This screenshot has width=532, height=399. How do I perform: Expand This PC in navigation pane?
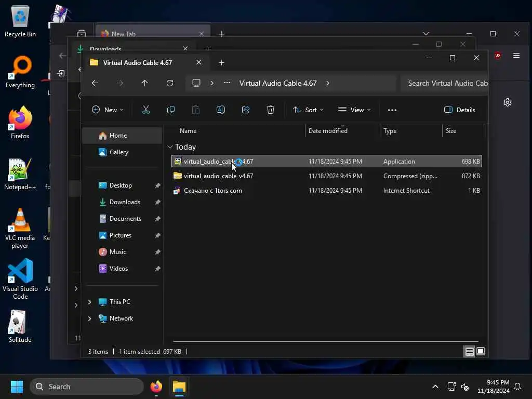[89, 302]
